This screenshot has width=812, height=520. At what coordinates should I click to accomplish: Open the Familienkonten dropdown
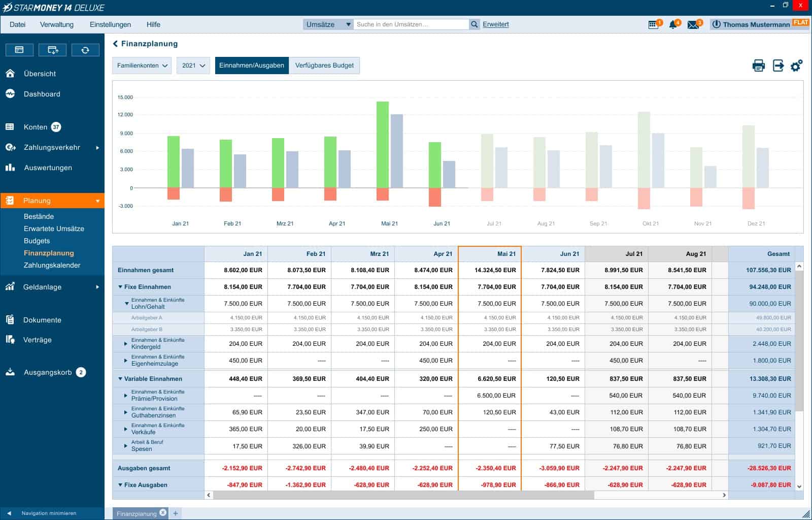coord(142,66)
